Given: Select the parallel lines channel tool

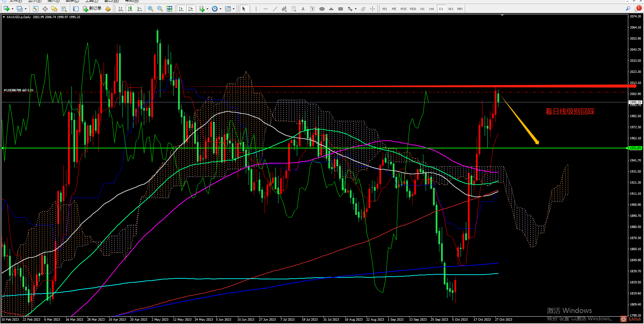Looking at the screenshot, I should (x=363, y=9).
